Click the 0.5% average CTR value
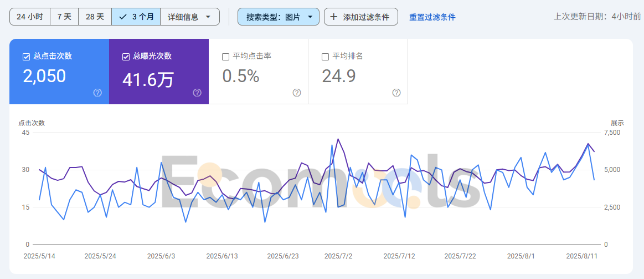The image size is (644, 279). (x=241, y=76)
